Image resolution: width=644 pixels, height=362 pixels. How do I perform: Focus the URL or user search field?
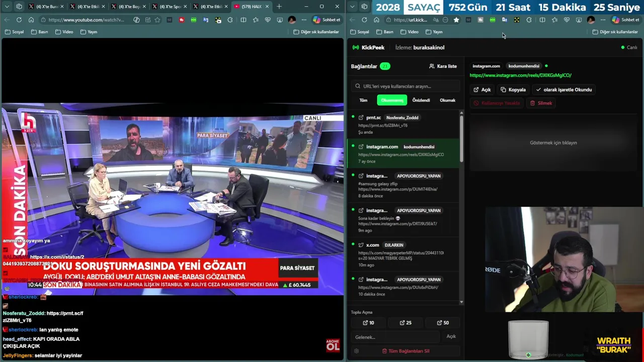[x=406, y=86]
